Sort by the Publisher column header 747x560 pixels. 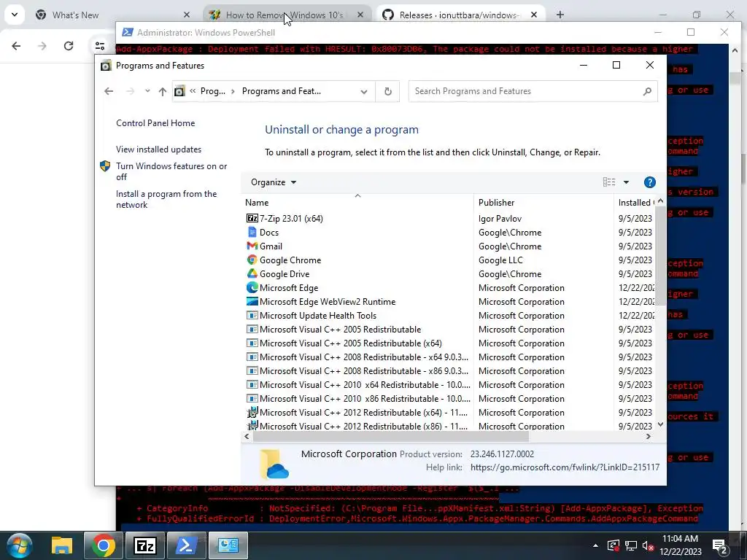click(543, 203)
